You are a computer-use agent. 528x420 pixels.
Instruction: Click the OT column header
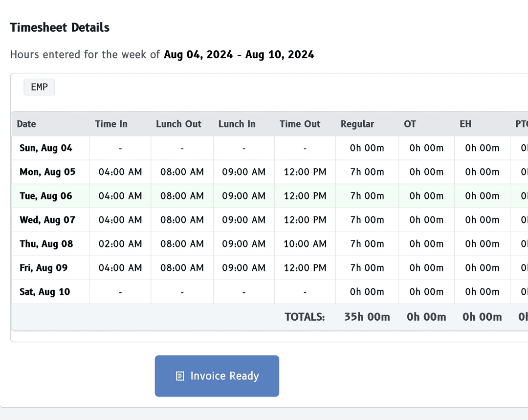click(x=410, y=124)
